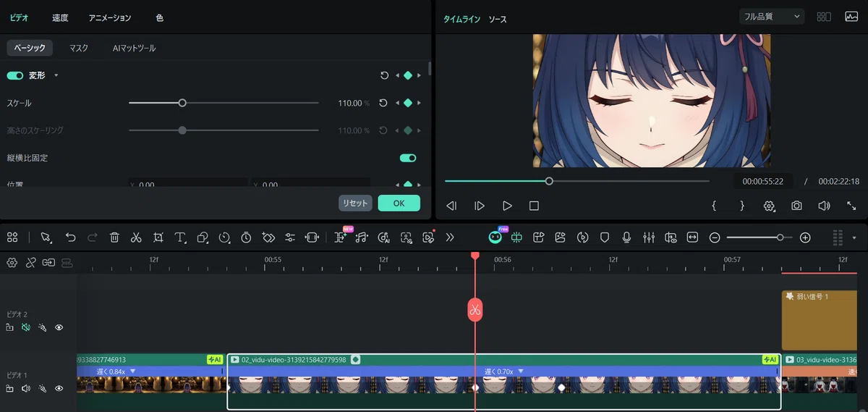
Task: Split clip with the scissors toolbar icon
Action: click(136, 237)
